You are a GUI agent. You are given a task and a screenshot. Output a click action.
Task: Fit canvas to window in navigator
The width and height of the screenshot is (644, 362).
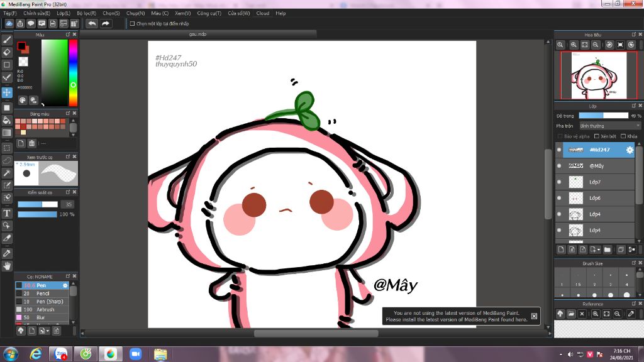tap(585, 45)
